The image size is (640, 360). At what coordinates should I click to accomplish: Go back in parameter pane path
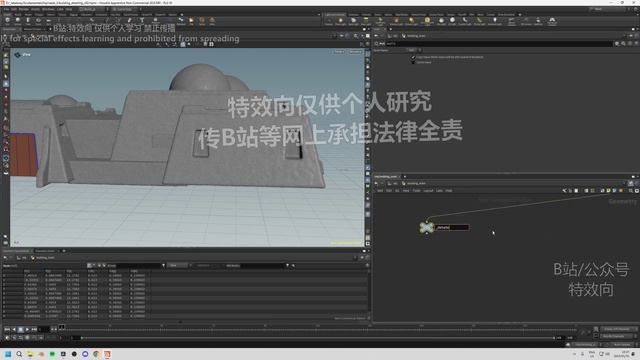point(376,36)
